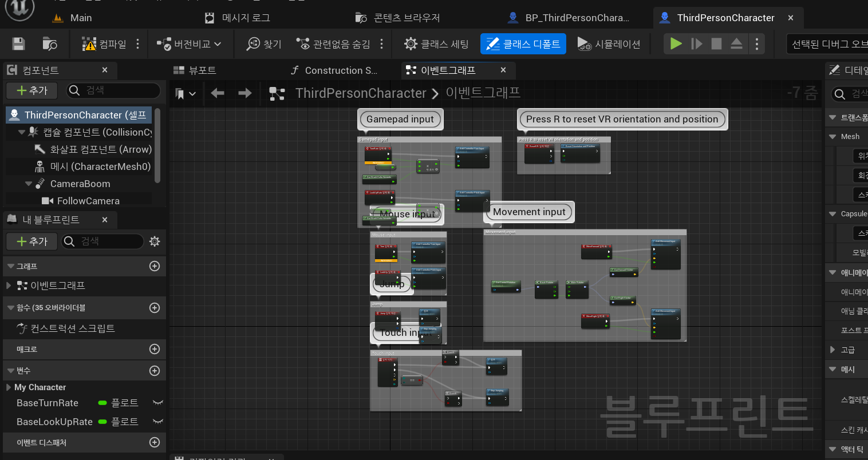Open graph bookmarks dropdown
The image size is (868, 460).
(x=186, y=93)
